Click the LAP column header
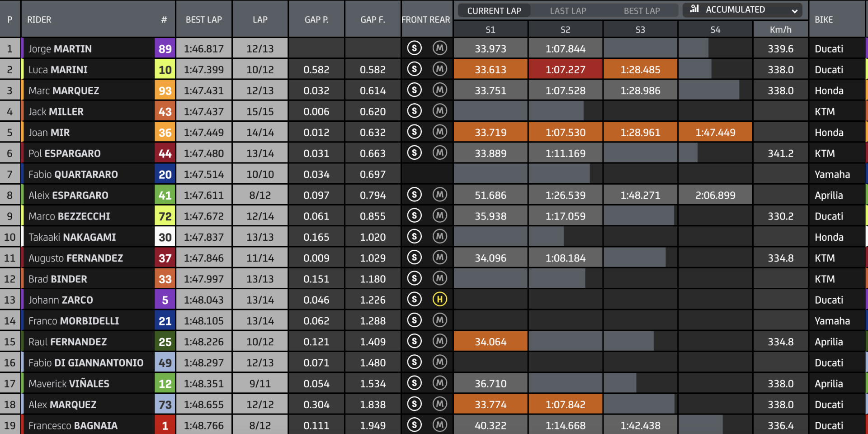868x434 pixels. point(260,19)
